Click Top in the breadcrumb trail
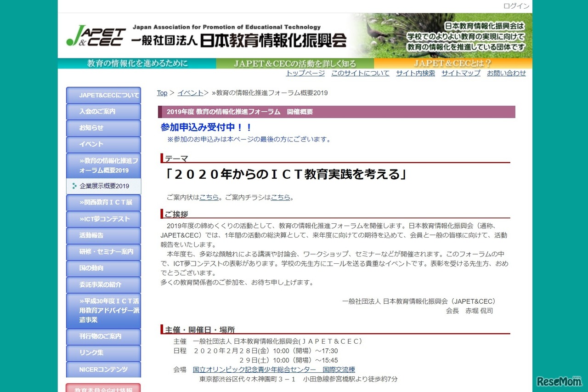The height and width of the screenshot is (392, 588). (162, 93)
